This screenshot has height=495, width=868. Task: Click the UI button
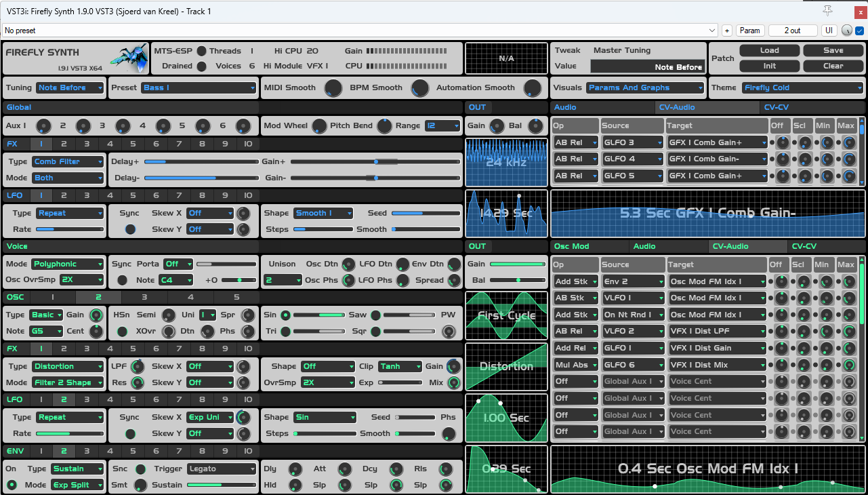point(829,31)
